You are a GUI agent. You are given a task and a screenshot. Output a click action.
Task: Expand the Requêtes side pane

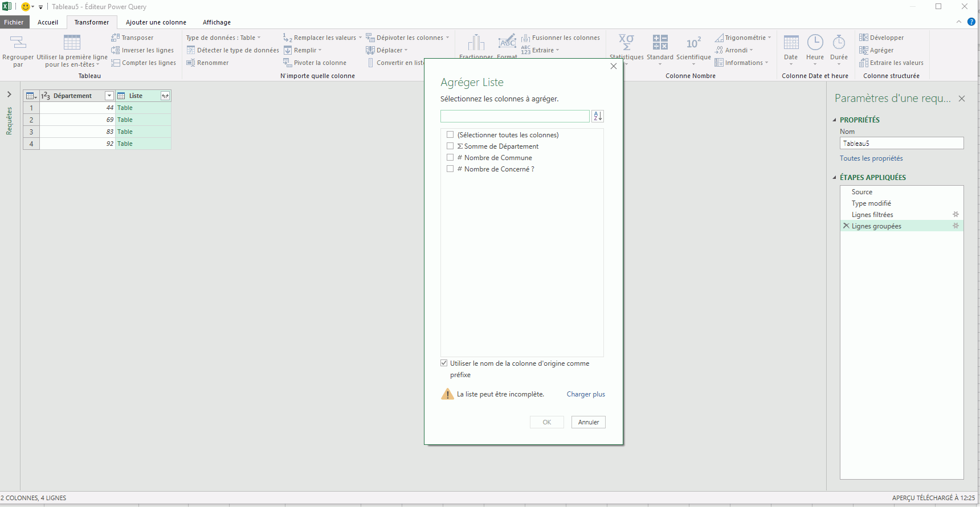click(x=9, y=95)
